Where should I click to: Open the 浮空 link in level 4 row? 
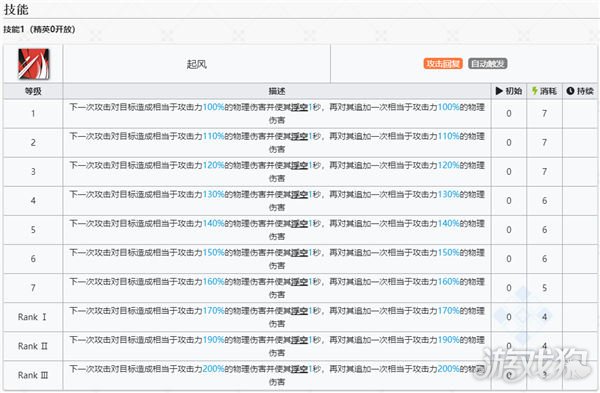pyautogui.click(x=300, y=195)
